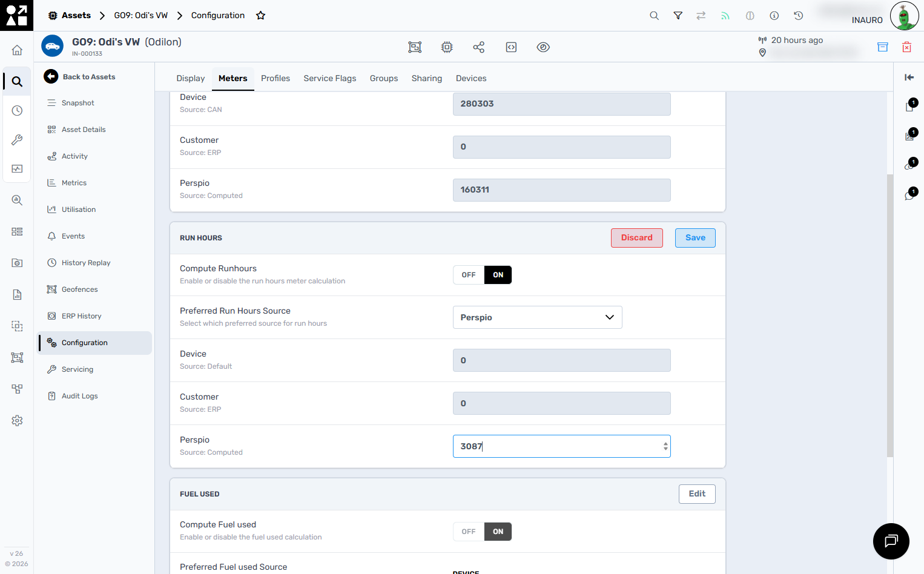Click the search magnifier in top bar
The width and height of the screenshot is (924, 574).
654,16
